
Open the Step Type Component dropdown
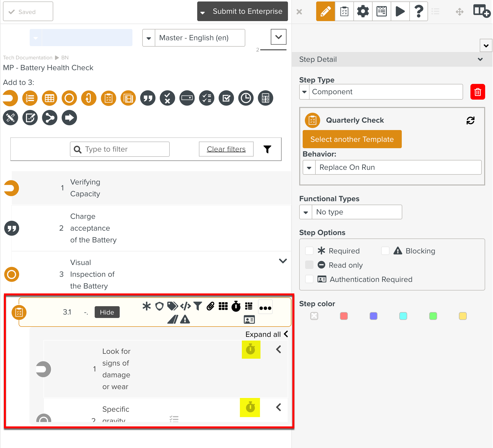[x=381, y=92]
